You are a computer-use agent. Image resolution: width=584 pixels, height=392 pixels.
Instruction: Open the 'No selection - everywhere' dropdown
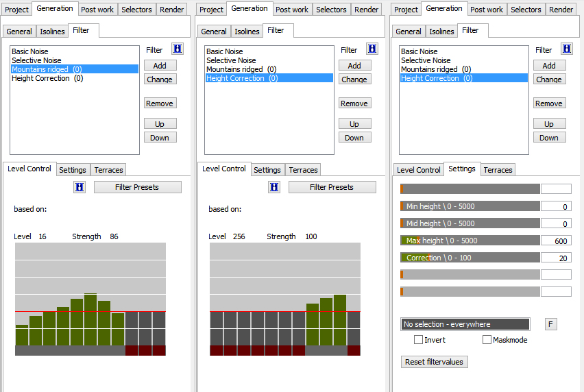tap(465, 324)
